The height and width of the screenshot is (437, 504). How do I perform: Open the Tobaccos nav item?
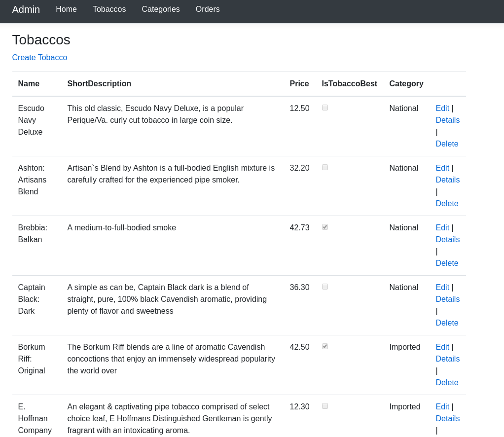coord(109,9)
